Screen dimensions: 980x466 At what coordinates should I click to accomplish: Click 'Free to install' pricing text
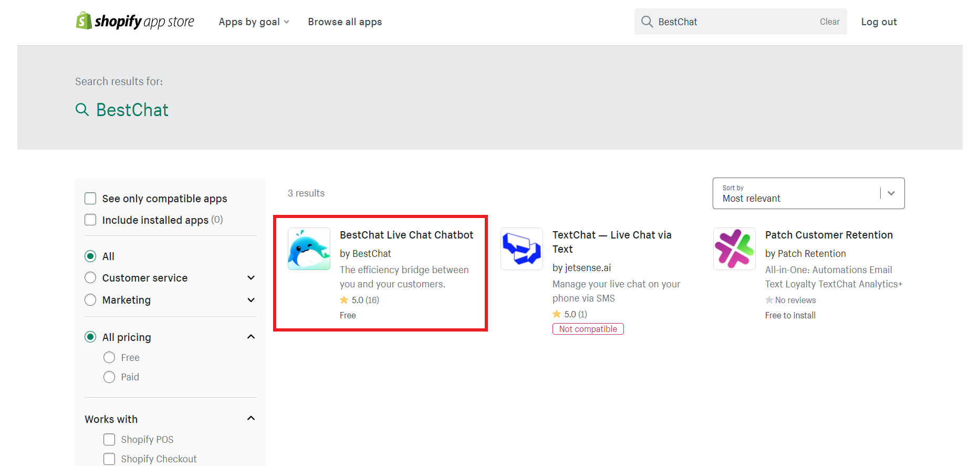tap(790, 315)
